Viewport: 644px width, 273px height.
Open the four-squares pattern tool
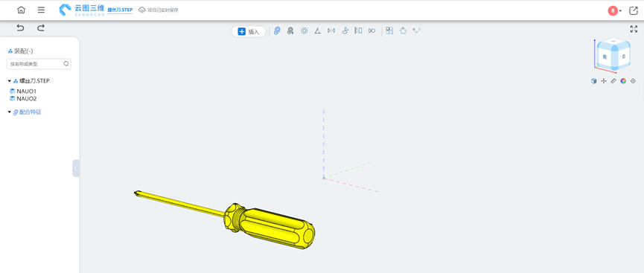[x=389, y=30]
